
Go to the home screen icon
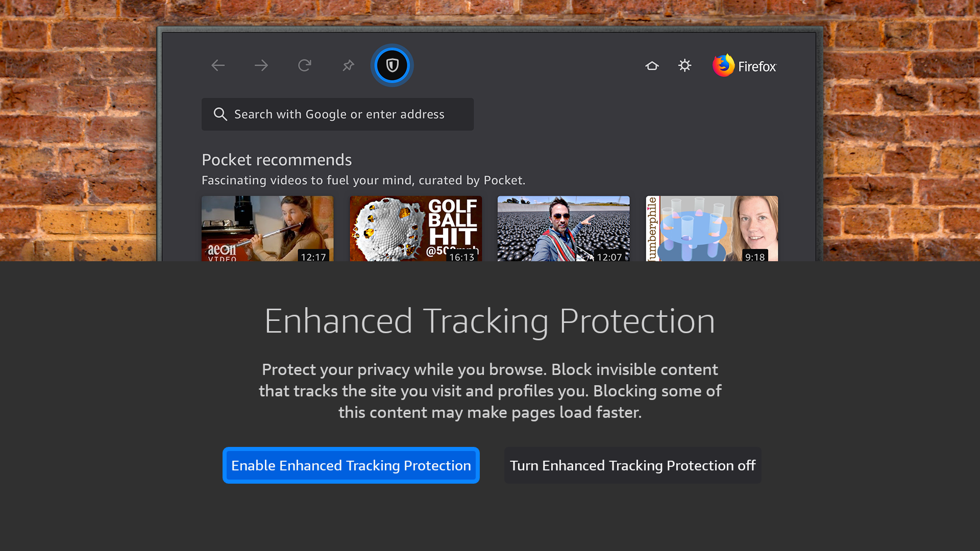pyautogui.click(x=652, y=66)
